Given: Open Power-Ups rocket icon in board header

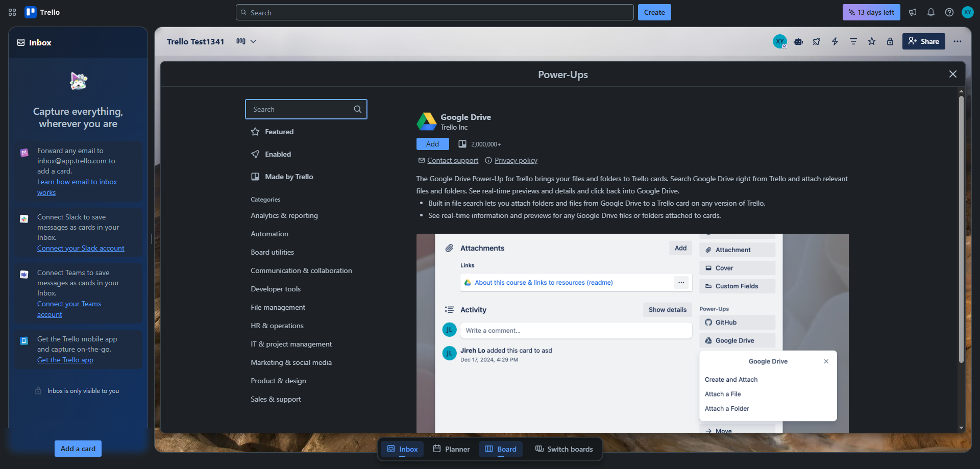Looking at the screenshot, I should 817,41.
